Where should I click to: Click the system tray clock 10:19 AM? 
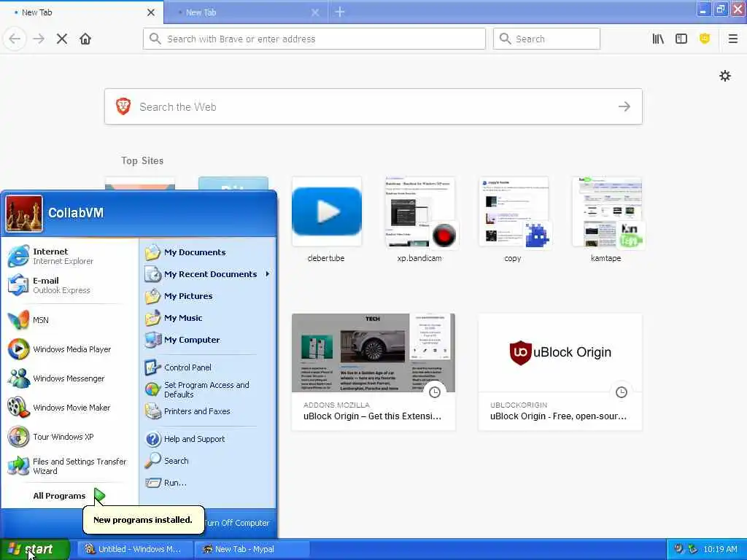[720, 549]
